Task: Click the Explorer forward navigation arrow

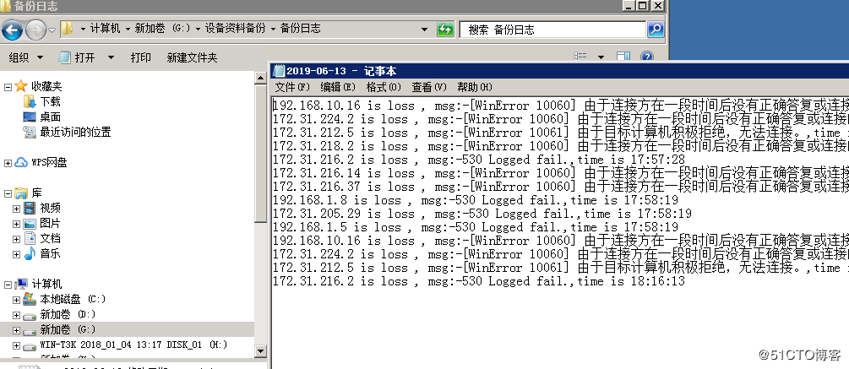Action: tap(36, 30)
